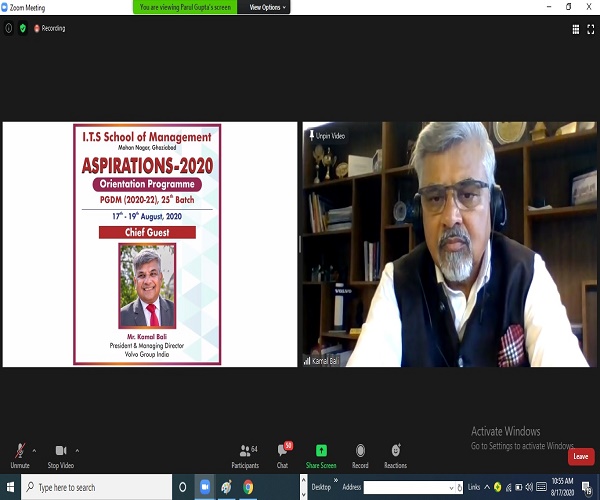Viewport: 600px width, 500px height.
Task: Click the 'Orientation Programme' text on slide
Action: tap(147, 184)
